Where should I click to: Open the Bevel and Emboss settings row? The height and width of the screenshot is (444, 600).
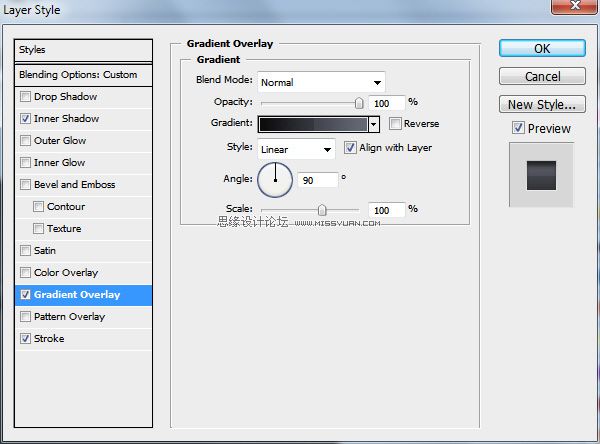(83, 185)
